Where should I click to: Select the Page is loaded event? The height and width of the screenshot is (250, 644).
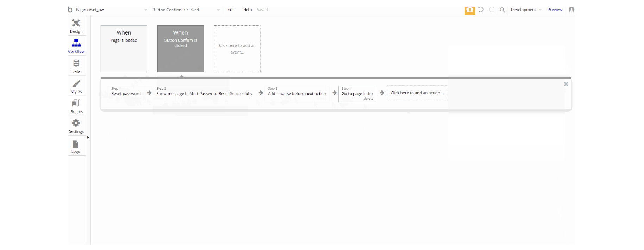tap(124, 49)
